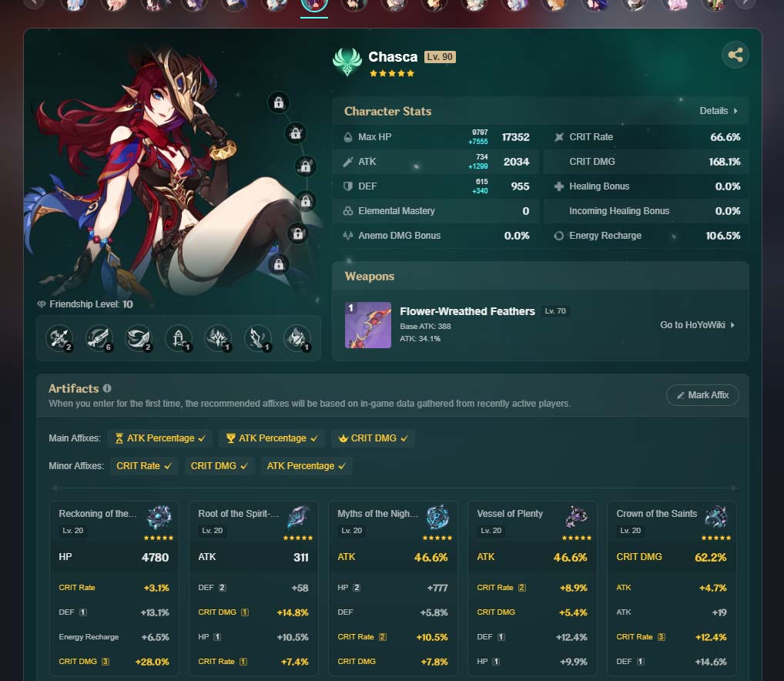Image resolution: width=784 pixels, height=681 pixels.
Task: Open the Go to HoYoWiki link
Action: click(x=697, y=325)
